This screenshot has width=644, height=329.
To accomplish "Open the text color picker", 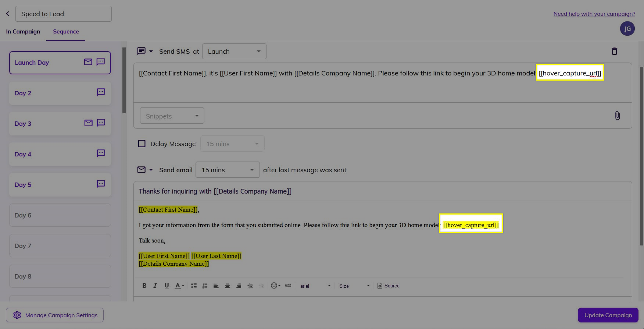I will coord(179,286).
